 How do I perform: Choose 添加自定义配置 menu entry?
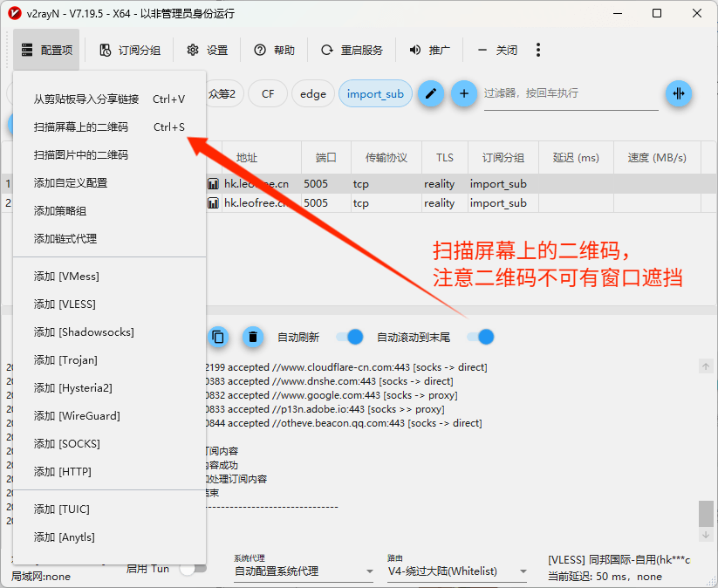coord(109,182)
